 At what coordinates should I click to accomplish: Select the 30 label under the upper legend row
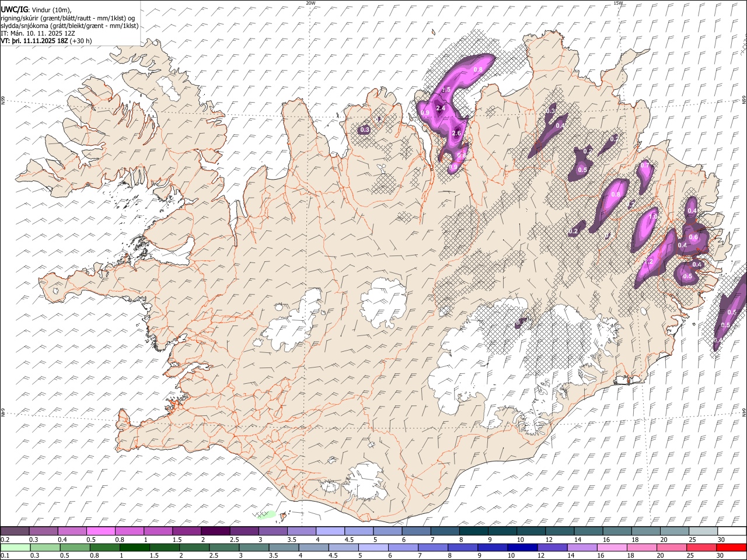[721, 540]
